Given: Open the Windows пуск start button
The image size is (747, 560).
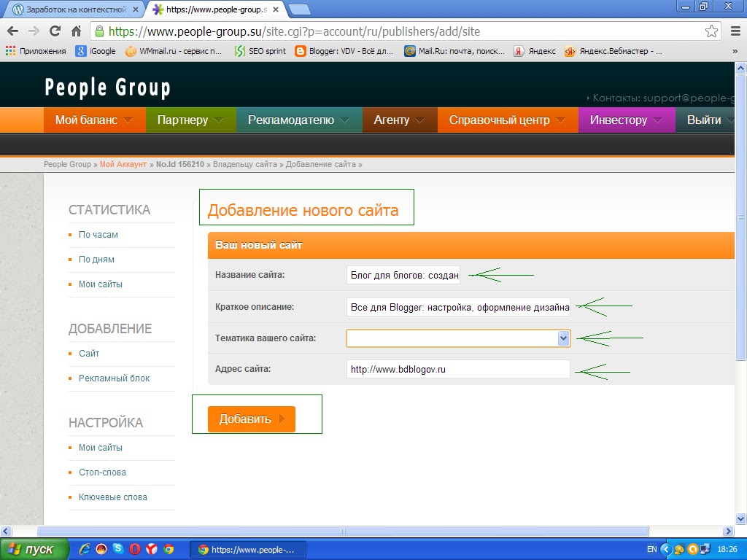Looking at the screenshot, I should click(x=34, y=550).
